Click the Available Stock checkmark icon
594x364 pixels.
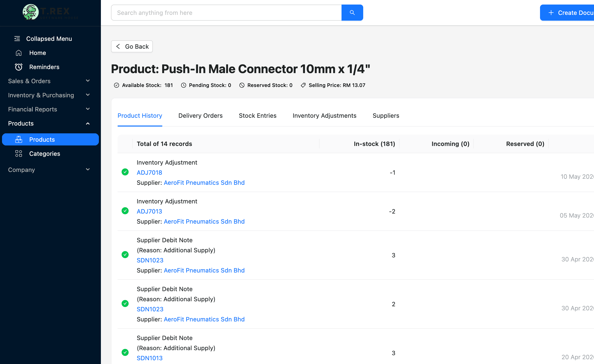coord(117,85)
